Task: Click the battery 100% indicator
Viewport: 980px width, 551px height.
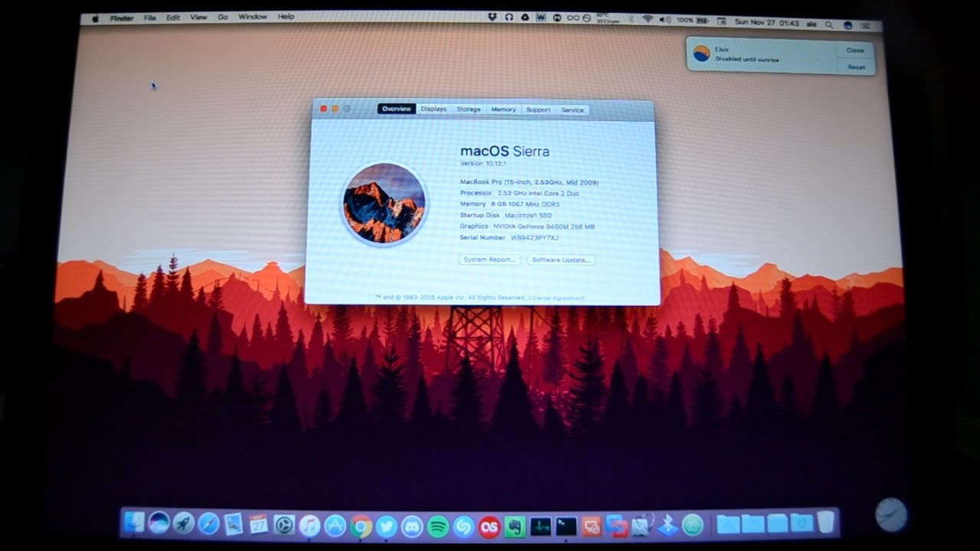Action: (x=692, y=21)
